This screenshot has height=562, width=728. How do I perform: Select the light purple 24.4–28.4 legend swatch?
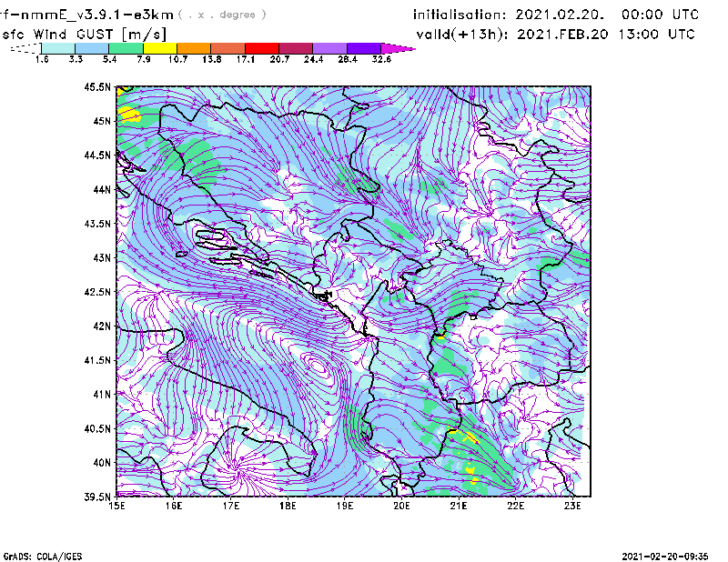point(329,48)
